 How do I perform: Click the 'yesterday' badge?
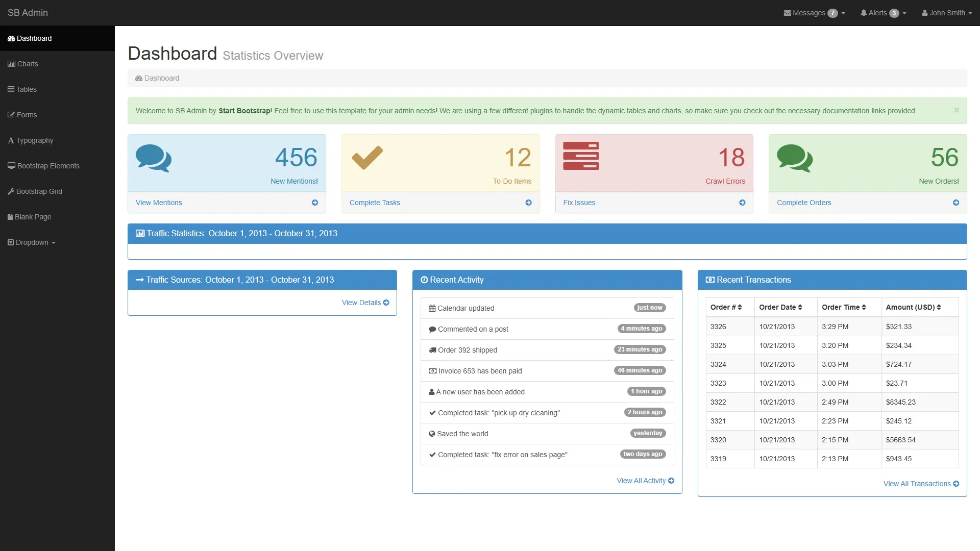click(648, 433)
